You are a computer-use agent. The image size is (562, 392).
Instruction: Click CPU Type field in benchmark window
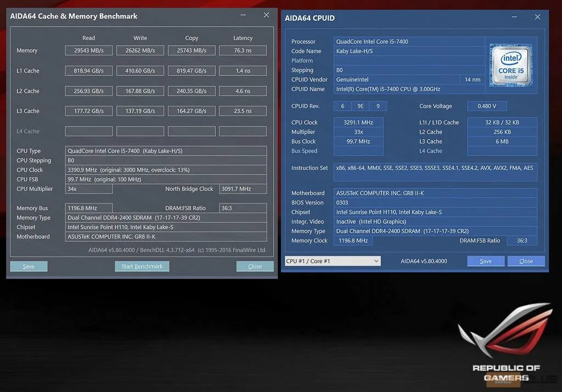(166, 151)
